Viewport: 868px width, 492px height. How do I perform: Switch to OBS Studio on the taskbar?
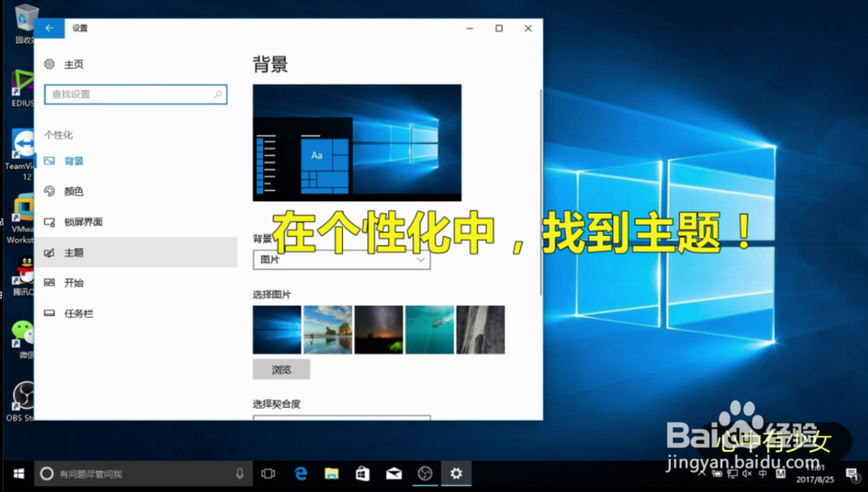pos(424,474)
